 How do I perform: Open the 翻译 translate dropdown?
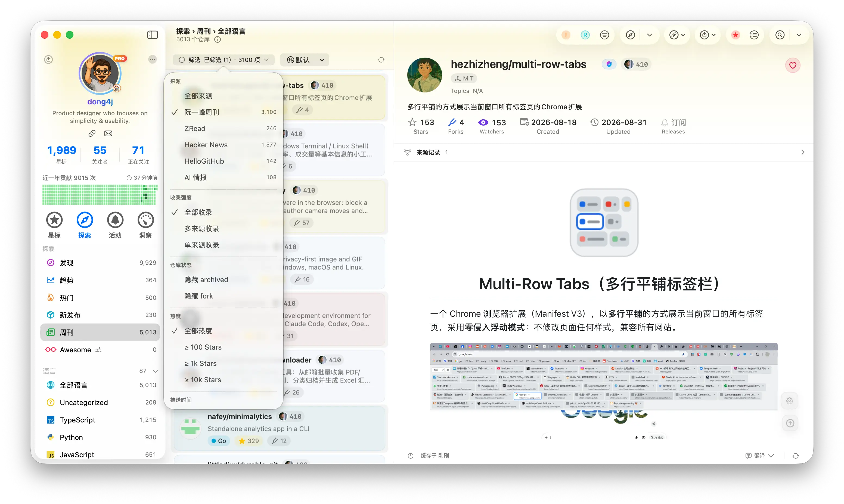tap(760, 456)
